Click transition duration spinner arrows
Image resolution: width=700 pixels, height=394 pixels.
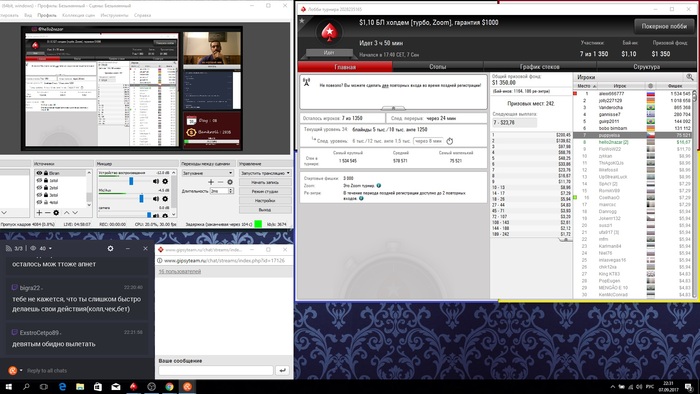(231, 191)
